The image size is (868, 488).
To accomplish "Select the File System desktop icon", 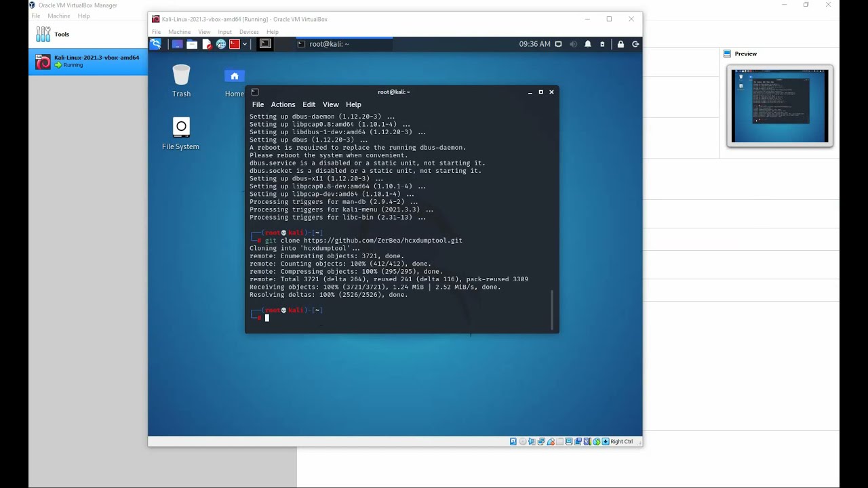I will click(180, 133).
